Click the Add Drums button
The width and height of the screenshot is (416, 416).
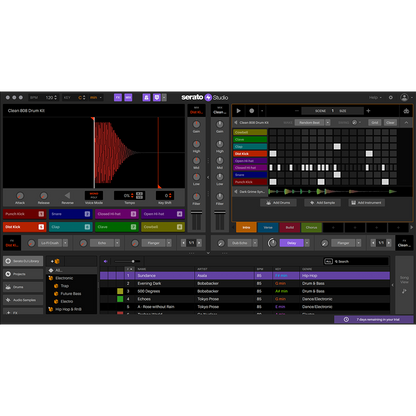point(278,203)
